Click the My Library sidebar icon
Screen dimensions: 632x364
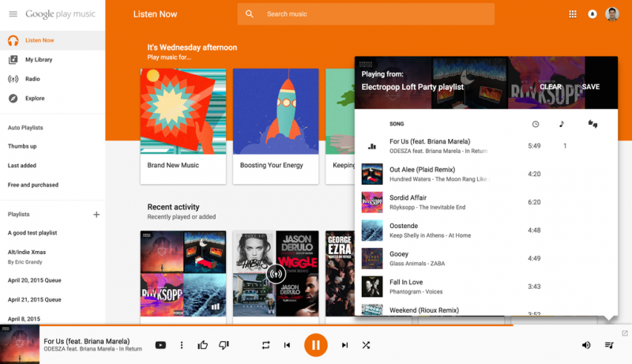[13, 59]
